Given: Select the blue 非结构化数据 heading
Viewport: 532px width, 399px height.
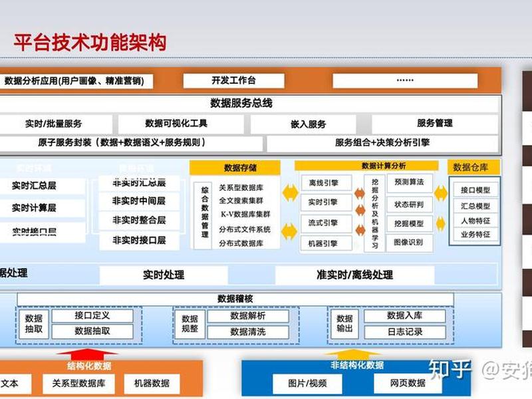Looking at the screenshot, I should pyautogui.click(x=357, y=365).
